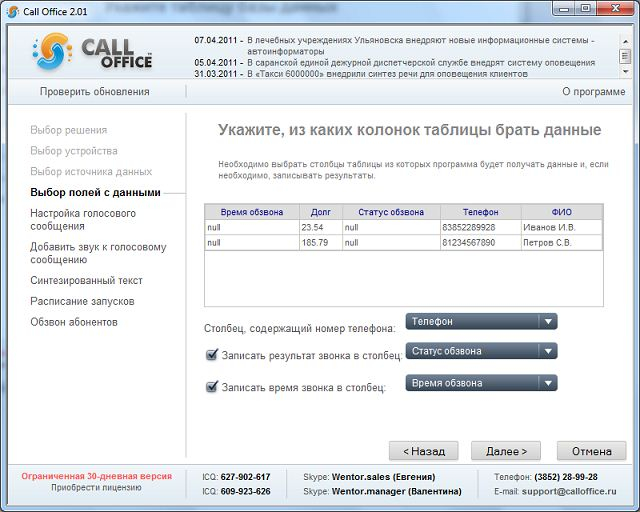The height and width of the screenshot is (512, 640).
Task: Select cell Иванов И.В.
Action: click(562, 227)
